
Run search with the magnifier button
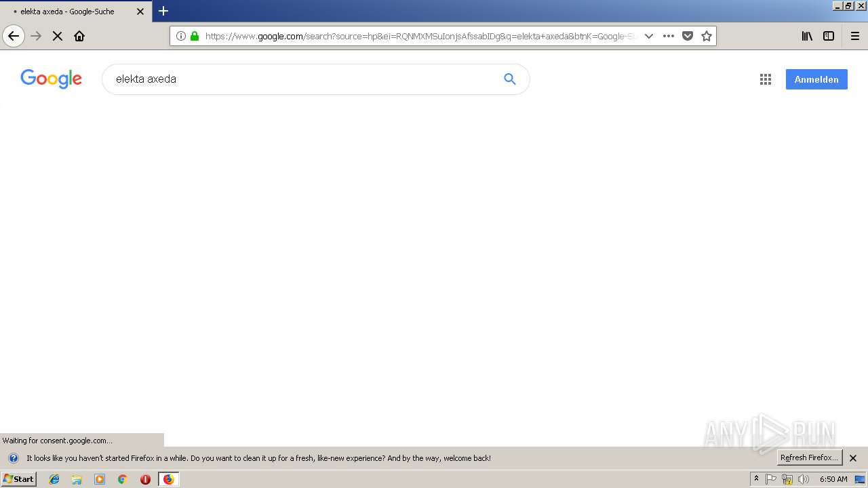pyautogui.click(x=510, y=79)
